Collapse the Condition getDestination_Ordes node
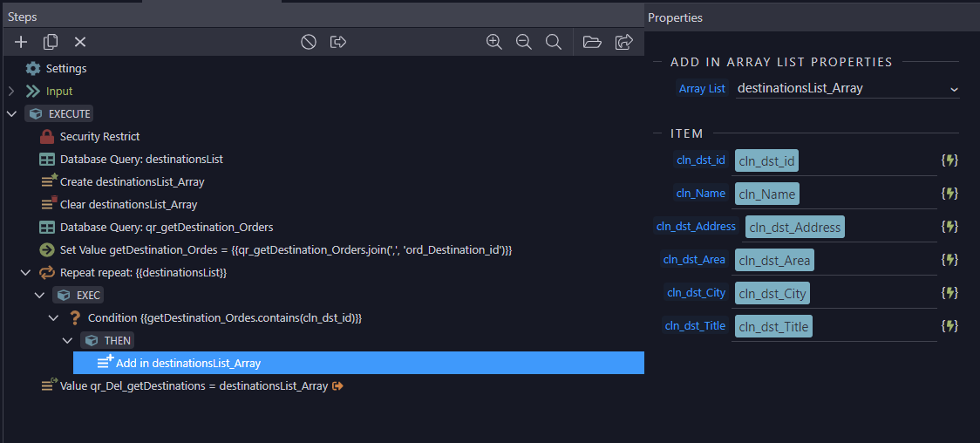The height and width of the screenshot is (443, 980). point(54,318)
